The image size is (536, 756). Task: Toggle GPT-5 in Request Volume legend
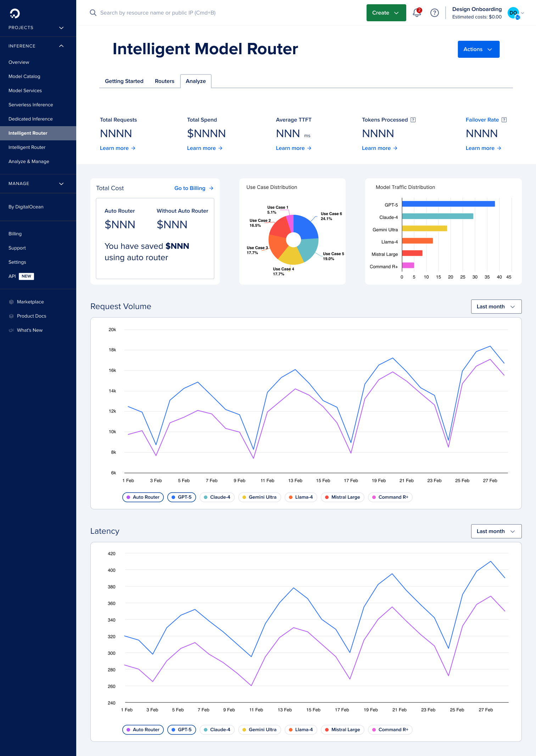[182, 497]
